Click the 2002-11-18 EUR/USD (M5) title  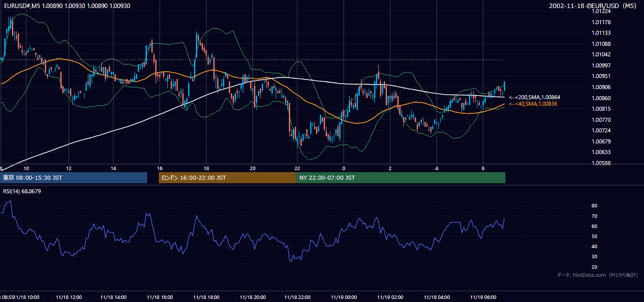[x=593, y=6]
